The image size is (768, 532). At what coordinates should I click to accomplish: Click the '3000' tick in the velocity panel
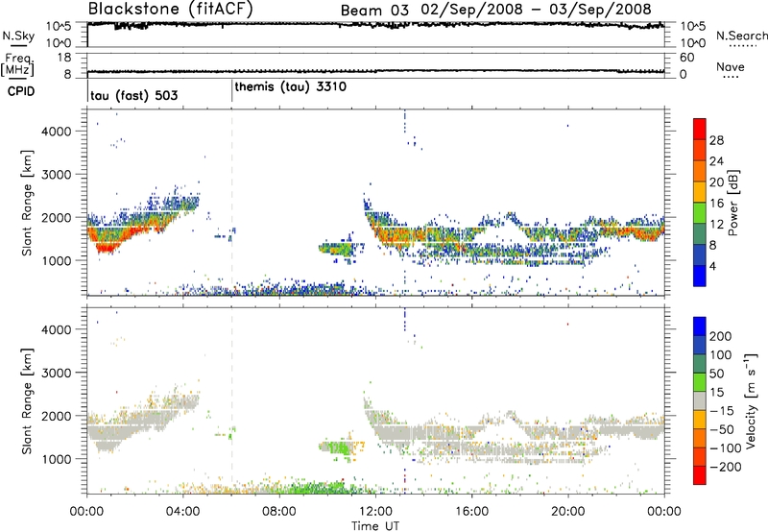pos(56,373)
